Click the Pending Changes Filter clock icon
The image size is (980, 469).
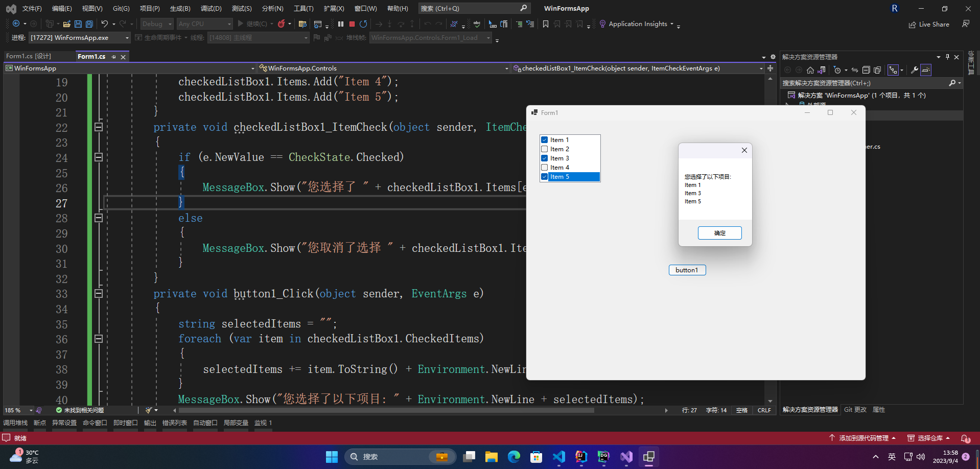[x=837, y=70]
